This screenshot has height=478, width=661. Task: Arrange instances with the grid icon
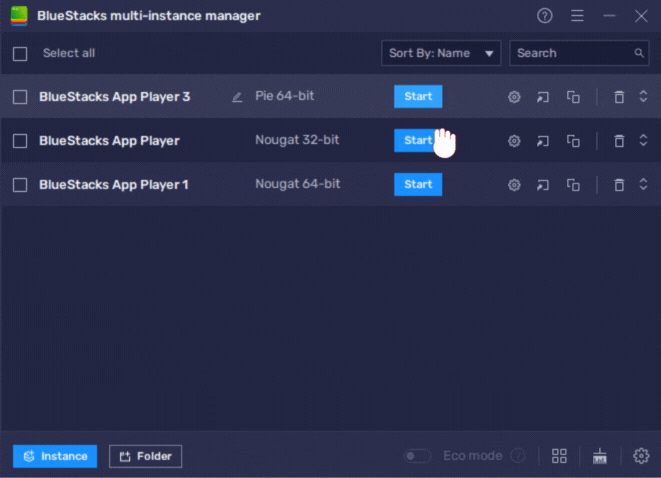click(x=559, y=456)
